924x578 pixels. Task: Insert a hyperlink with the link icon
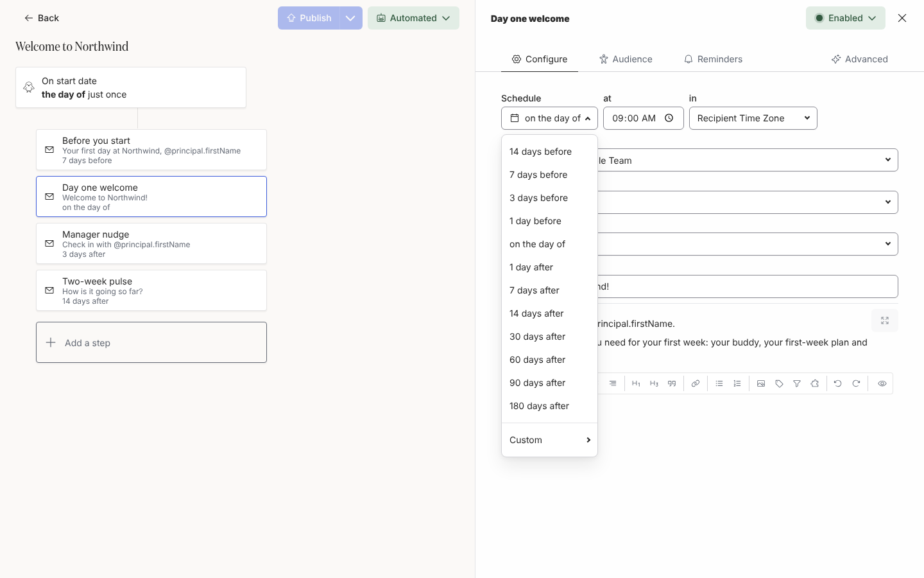coord(696,383)
